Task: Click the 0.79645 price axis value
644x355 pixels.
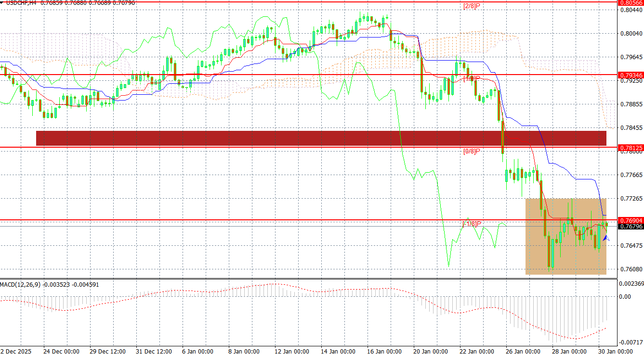Action: [631, 57]
